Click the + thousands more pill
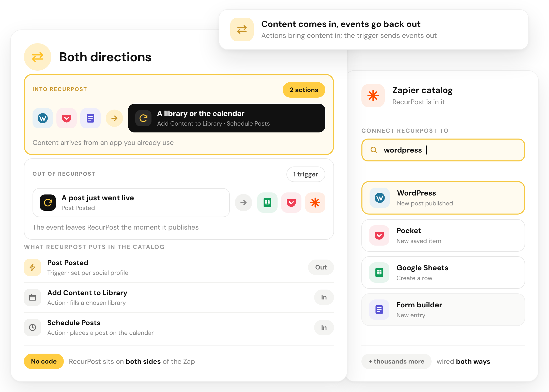 point(396,361)
